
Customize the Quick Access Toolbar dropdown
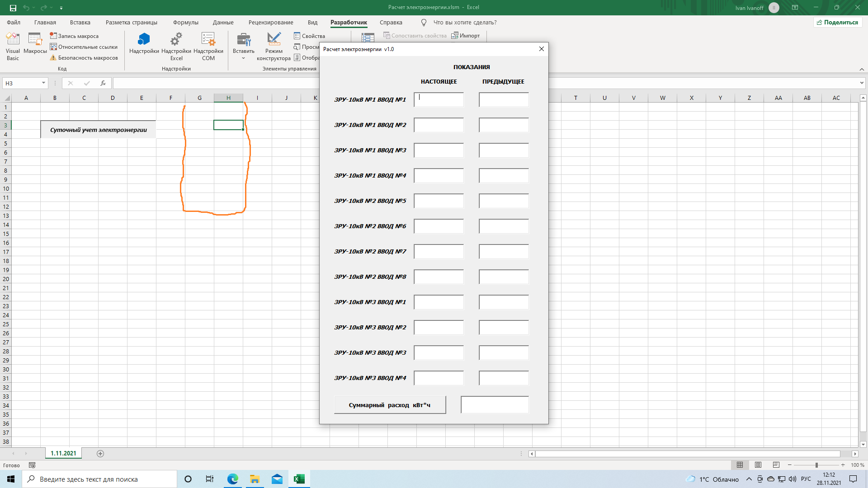pos(61,8)
